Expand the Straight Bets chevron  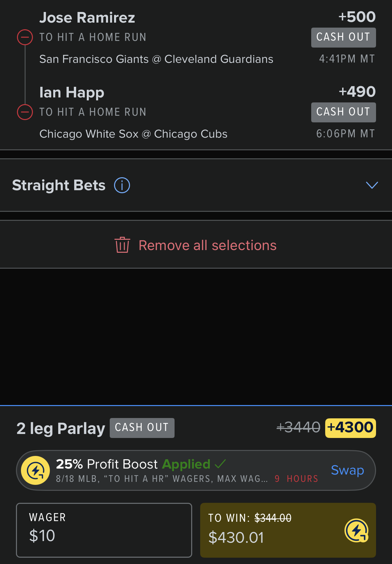coord(372,185)
